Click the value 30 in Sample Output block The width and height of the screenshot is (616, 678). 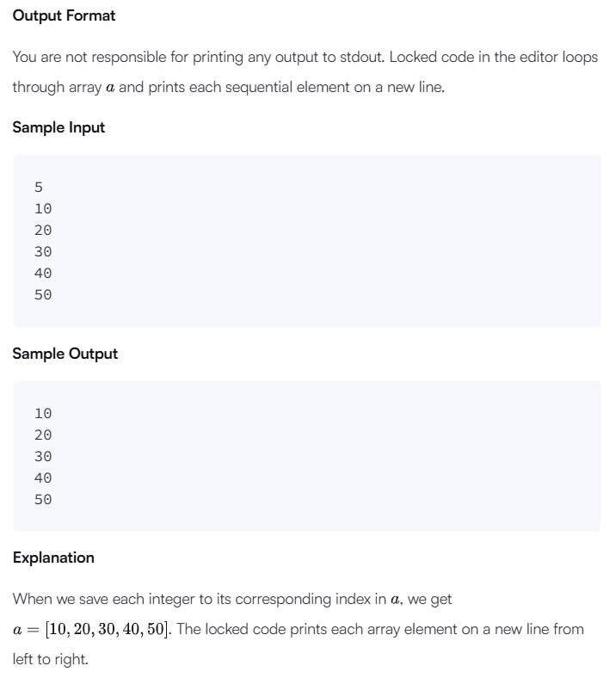click(43, 457)
